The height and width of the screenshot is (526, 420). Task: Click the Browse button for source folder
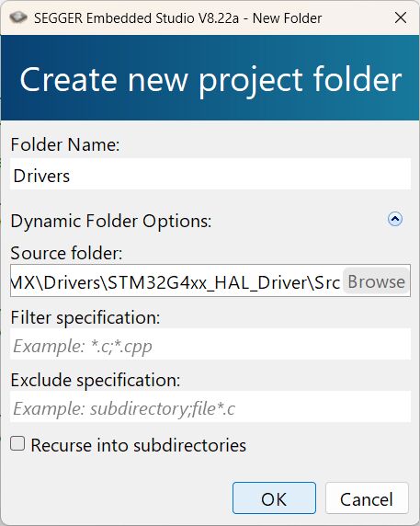pos(376,281)
